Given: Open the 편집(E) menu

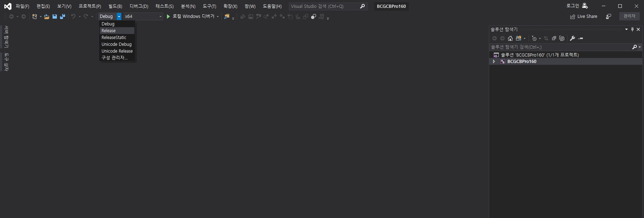Looking at the screenshot, I should pyautogui.click(x=43, y=6).
